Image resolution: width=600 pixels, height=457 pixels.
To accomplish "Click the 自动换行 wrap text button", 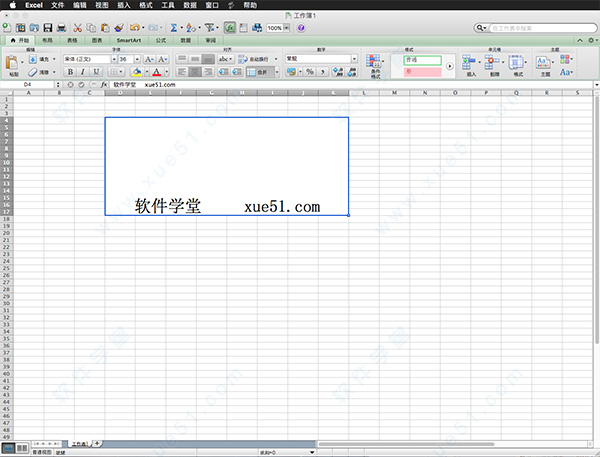I will pyautogui.click(x=257, y=59).
